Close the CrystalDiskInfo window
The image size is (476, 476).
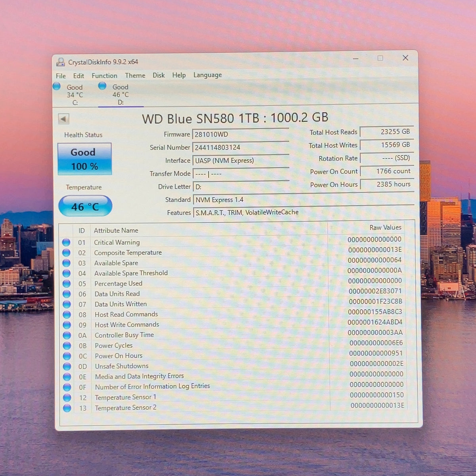(x=405, y=58)
